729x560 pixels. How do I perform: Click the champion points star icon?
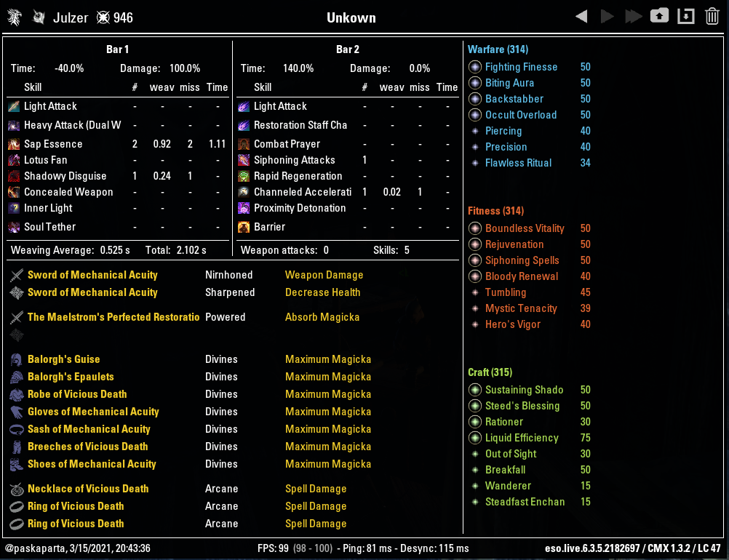tap(103, 17)
